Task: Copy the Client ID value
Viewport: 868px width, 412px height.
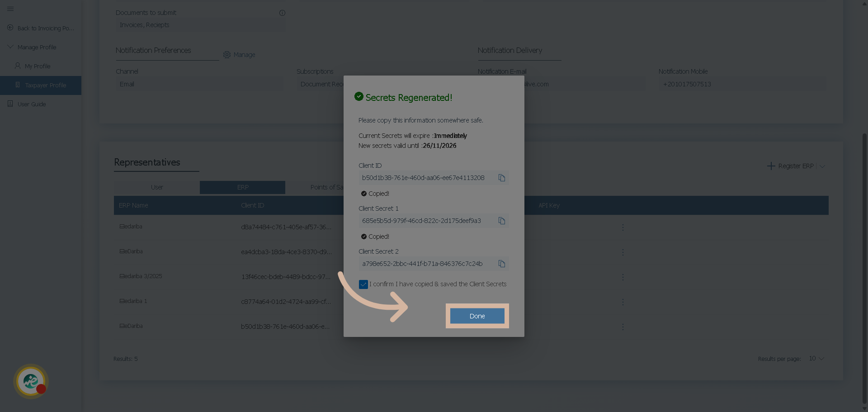Action: tap(502, 178)
